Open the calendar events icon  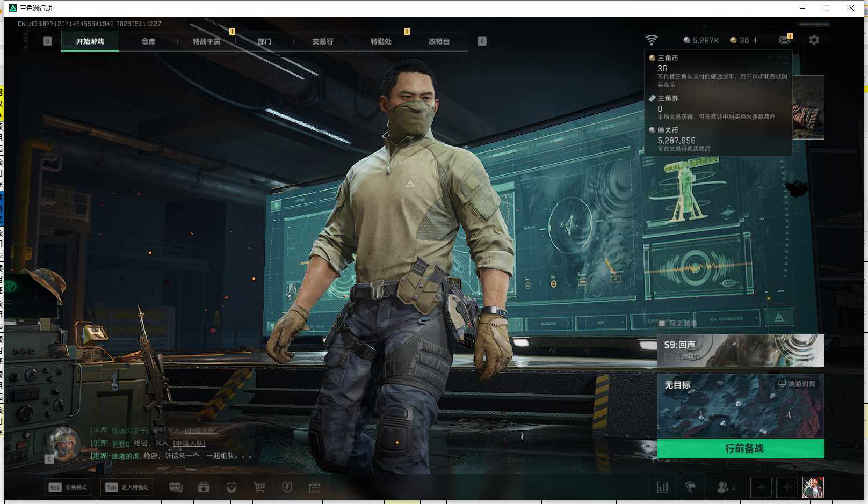[315, 487]
